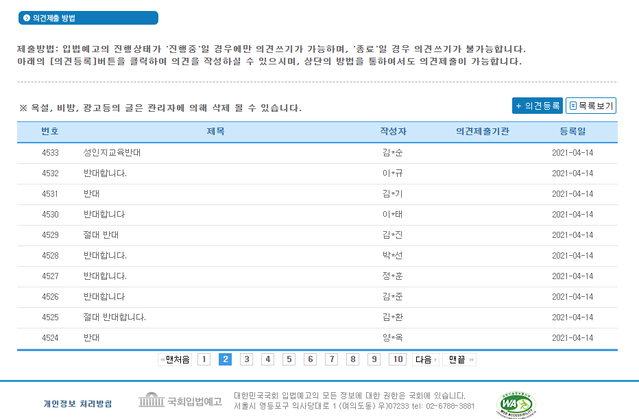Click the 의견제출 방법 section header
Image resolution: width=639 pixels, height=419 pixels.
88,18
